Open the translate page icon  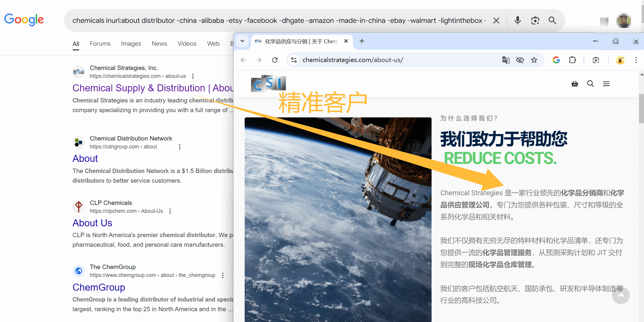[x=506, y=60]
